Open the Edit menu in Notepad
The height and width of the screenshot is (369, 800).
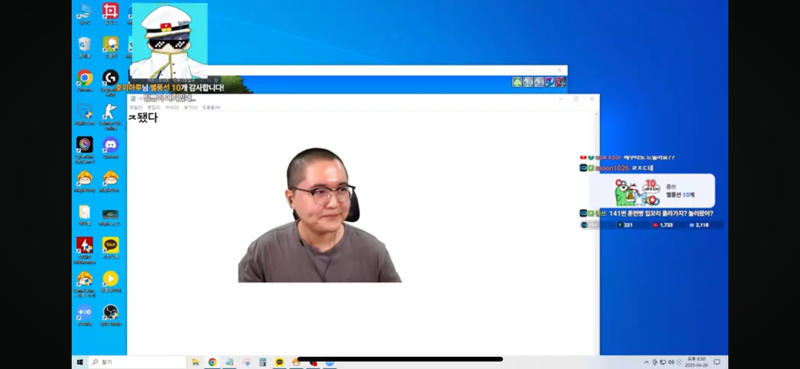click(x=154, y=108)
